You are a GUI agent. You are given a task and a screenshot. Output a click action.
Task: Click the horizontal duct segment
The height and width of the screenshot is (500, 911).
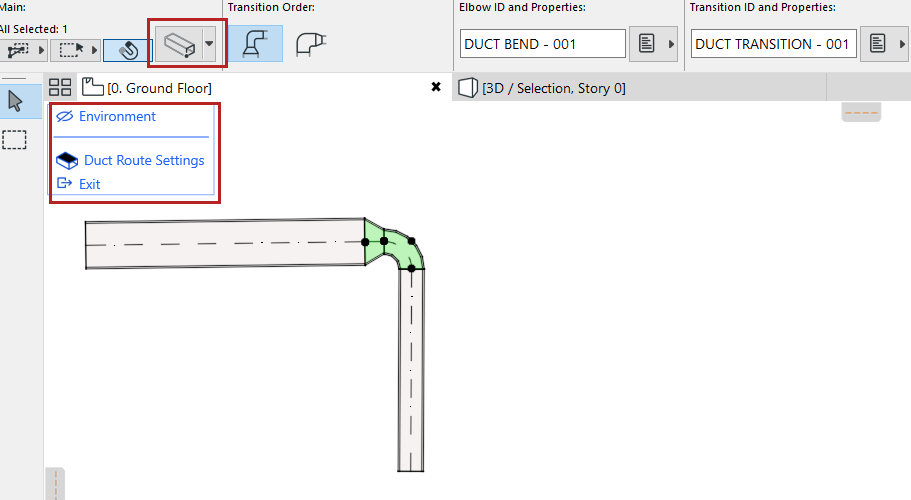[x=225, y=243]
